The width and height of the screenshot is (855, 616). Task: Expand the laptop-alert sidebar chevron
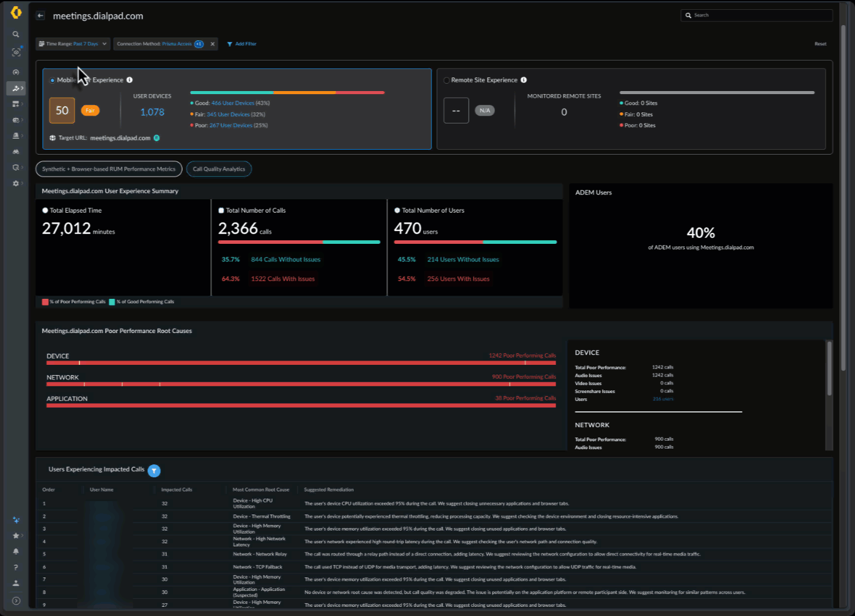(23, 136)
